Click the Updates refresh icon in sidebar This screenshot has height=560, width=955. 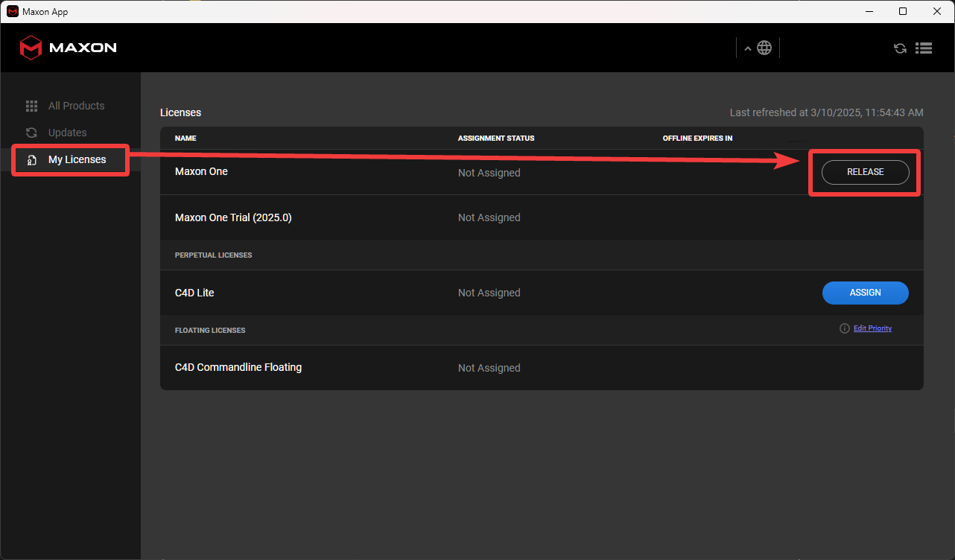[x=31, y=133]
